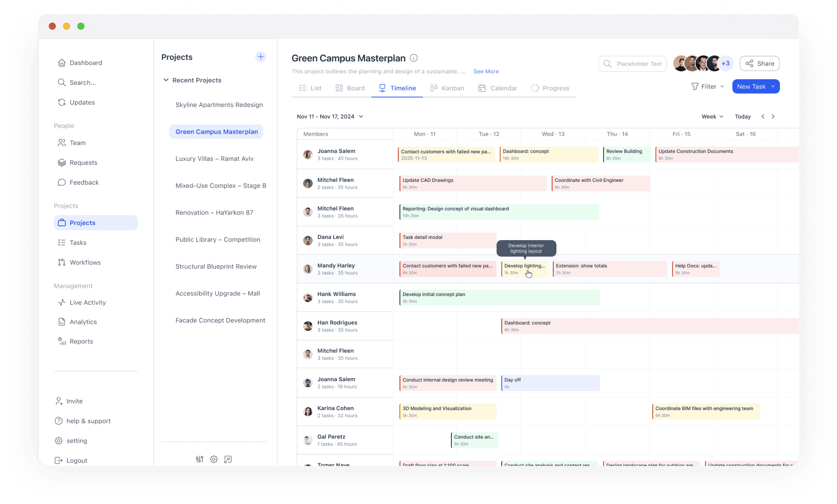Image resolution: width=837 pixels, height=504 pixels.
Task: Click the Share button
Action: tap(759, 64)
